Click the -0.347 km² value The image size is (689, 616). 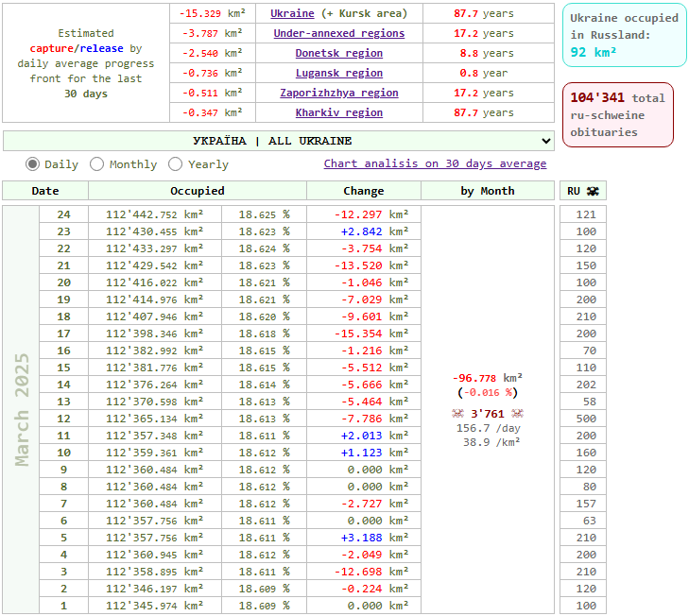tap(213, 112)
